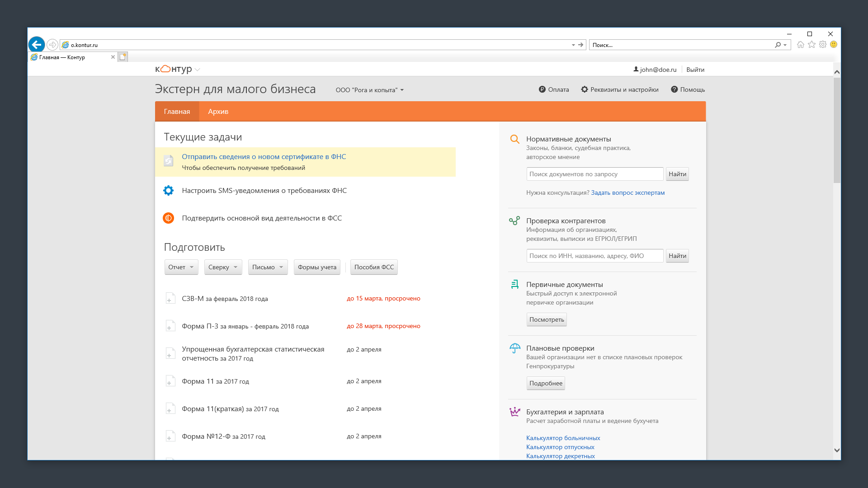This screenshot has height=488, width=868.
Task: Click the certificate document icon in highlighted task
Action: [x=168, y=161]
